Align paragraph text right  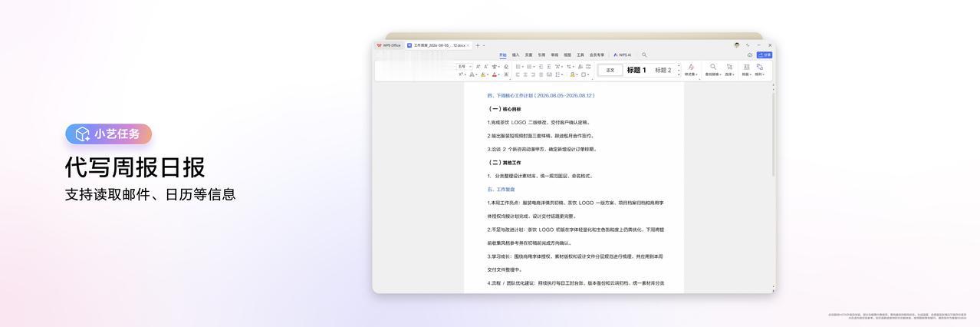(533, 74)
